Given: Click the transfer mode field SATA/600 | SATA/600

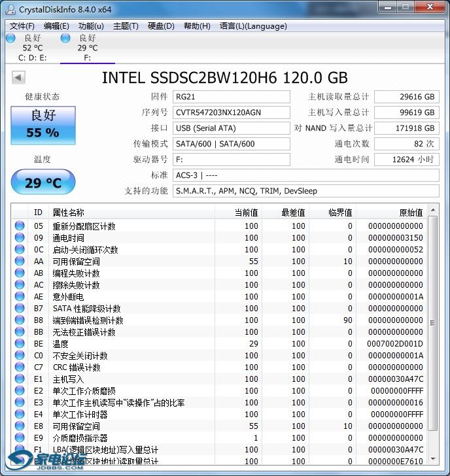Looking at the screenshot, I should 232,144.
